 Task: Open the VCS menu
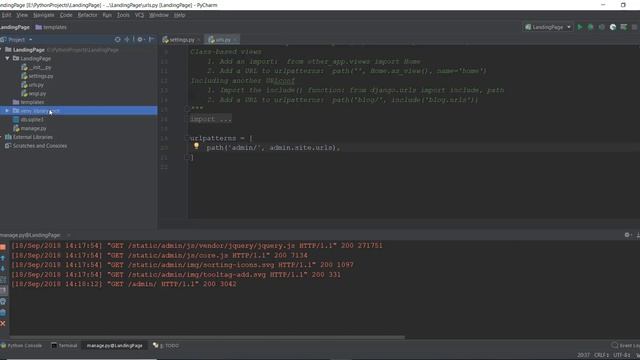click(x=139, y=15)
